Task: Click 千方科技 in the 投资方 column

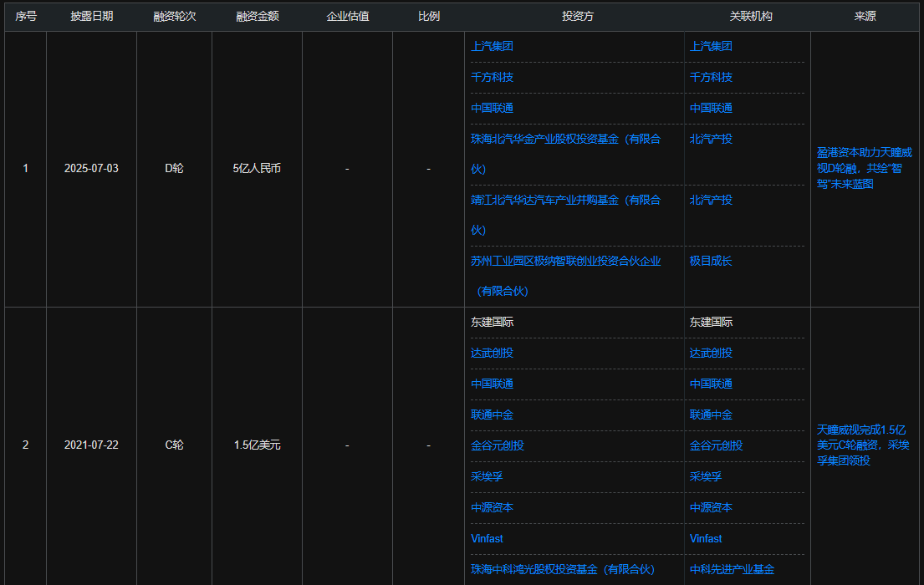Action: (x=492, y=77)
